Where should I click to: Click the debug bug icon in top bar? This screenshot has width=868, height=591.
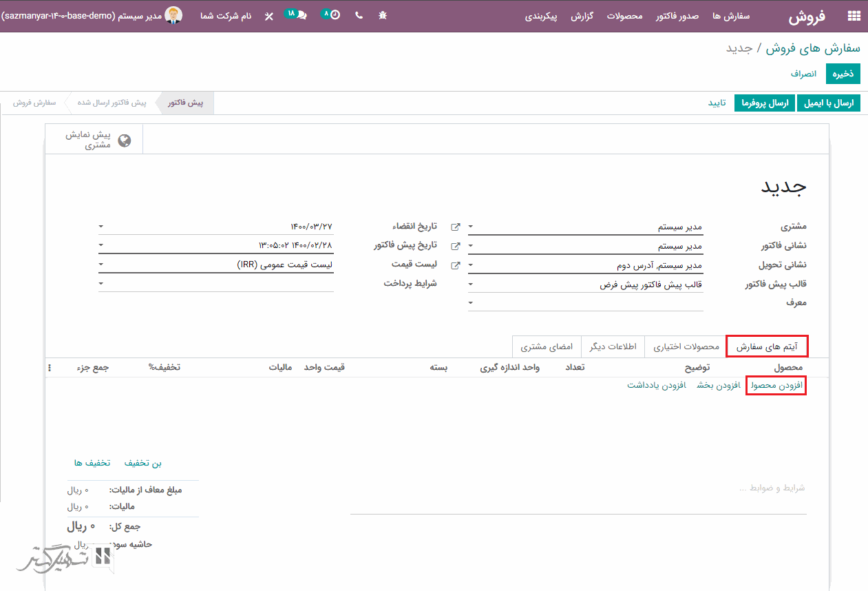(383, 14)
